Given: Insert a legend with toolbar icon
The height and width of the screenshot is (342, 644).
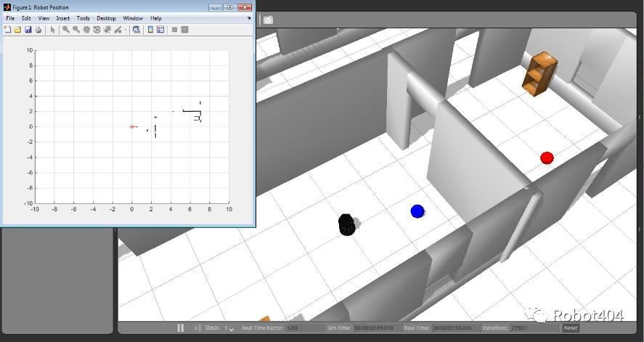Looking at the screenshot, I should [160, 30].
